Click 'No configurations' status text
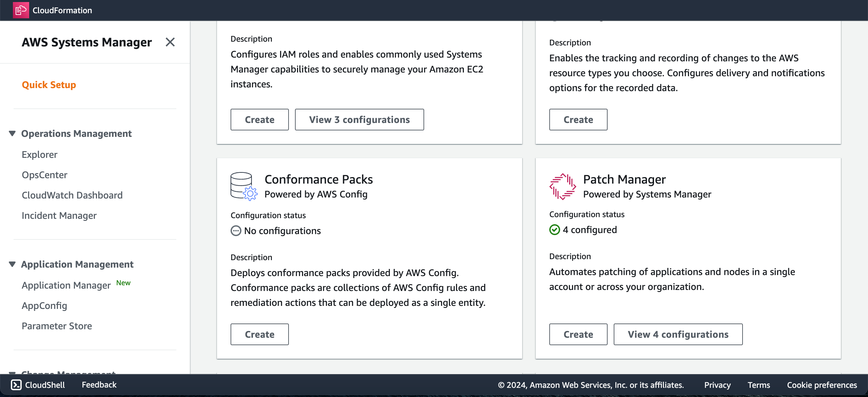Screen dimensions: 868x397 282,231
